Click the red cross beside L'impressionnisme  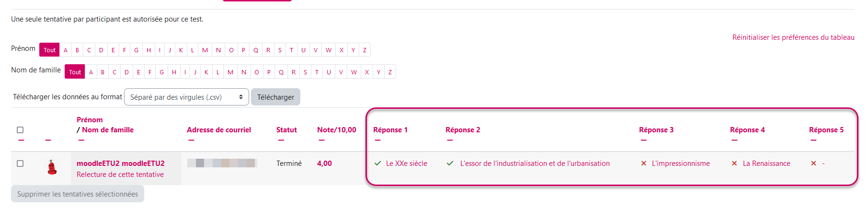pos(644,163)
